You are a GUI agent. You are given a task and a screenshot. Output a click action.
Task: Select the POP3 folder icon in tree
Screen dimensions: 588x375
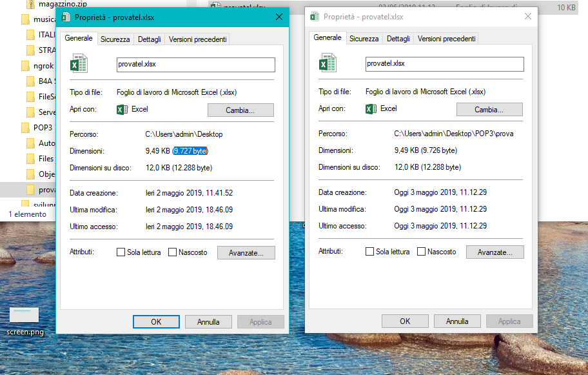click(x=26, y=128)
